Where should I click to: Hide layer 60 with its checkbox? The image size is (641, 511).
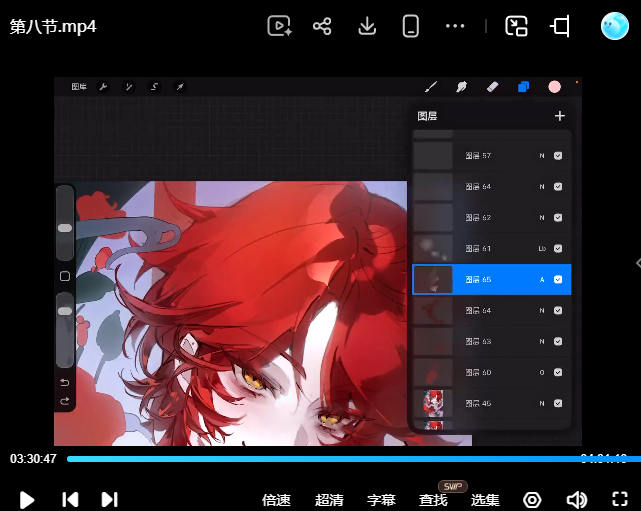[558, 372]
